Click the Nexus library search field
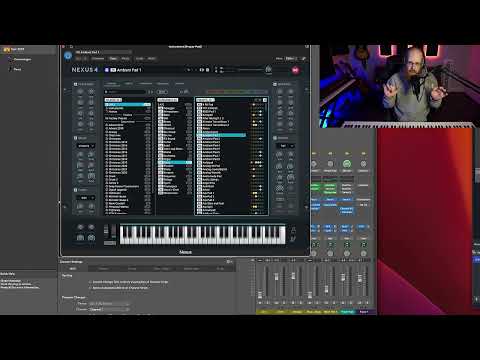The width and height of the screenshot is (480, 360). tap(126, 92)
